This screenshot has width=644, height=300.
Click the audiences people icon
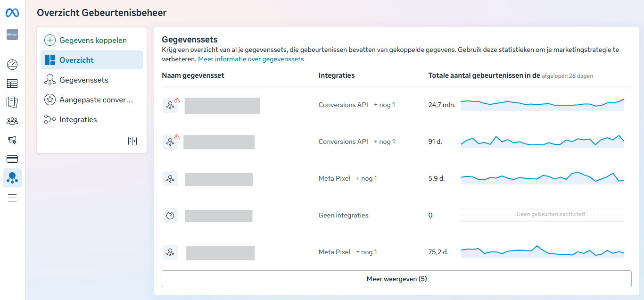(12, 121)
